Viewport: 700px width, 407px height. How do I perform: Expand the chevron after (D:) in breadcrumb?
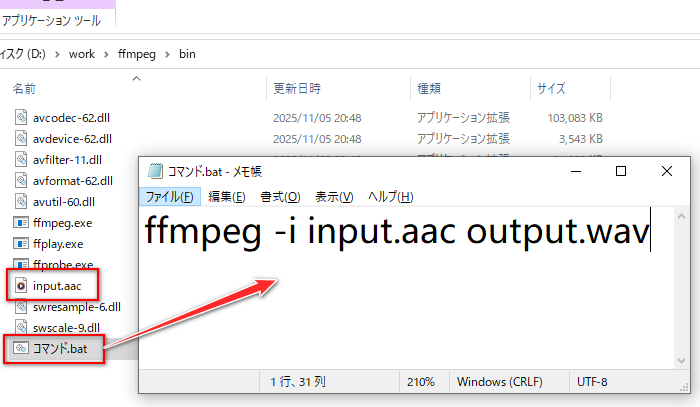57,54
